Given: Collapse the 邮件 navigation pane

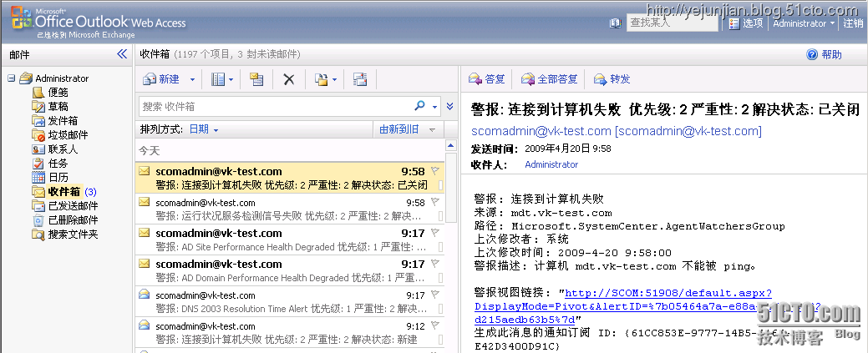Looking at the screenshot, I should [122, 54].
